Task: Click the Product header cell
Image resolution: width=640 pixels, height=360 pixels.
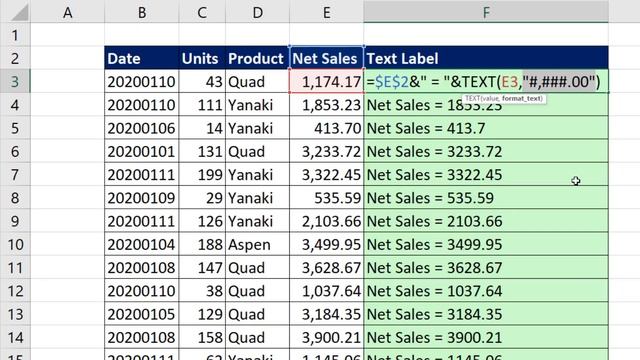Action: 258,58
